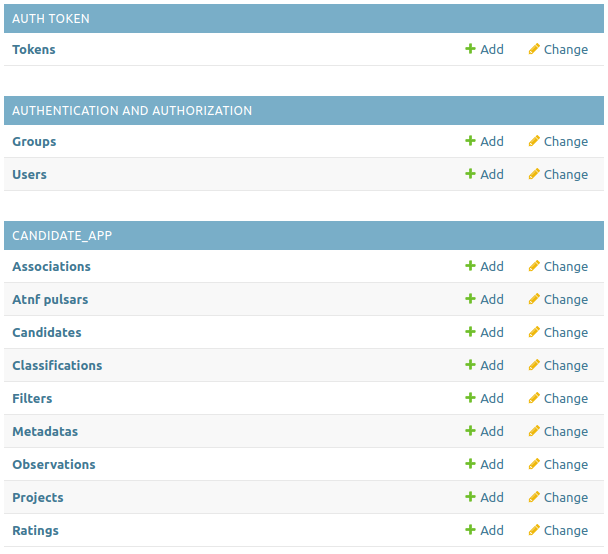Click the green plus icon in the Users row
This screenshot has height=554, width=608.
(470, 174)
